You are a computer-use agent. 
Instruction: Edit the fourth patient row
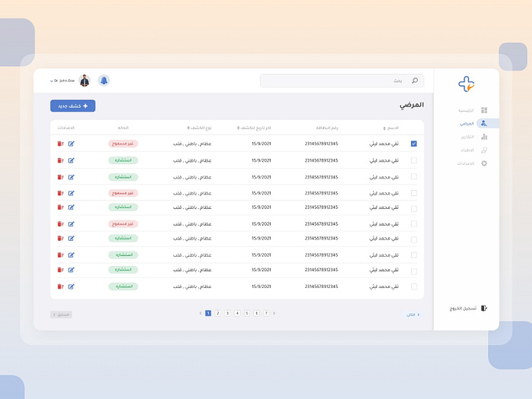(71, 193)
